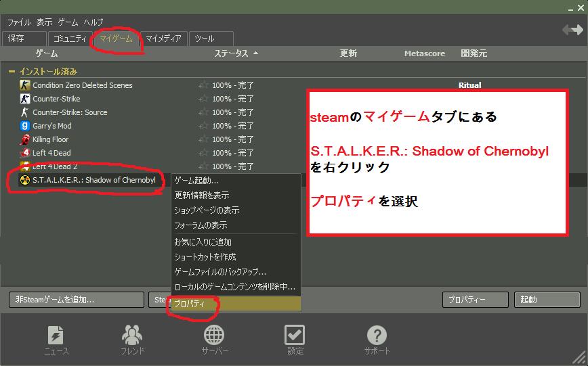The width and height of the screenshot is (588, 366).
Task: Click the Killing Floor game icon
Action: (25, 139)
